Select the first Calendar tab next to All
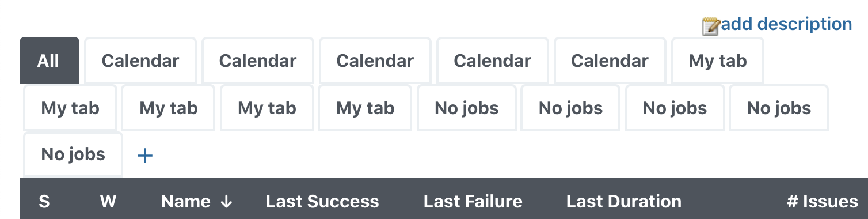Screen dimensions: 868x219 click(x=140, y=61)
